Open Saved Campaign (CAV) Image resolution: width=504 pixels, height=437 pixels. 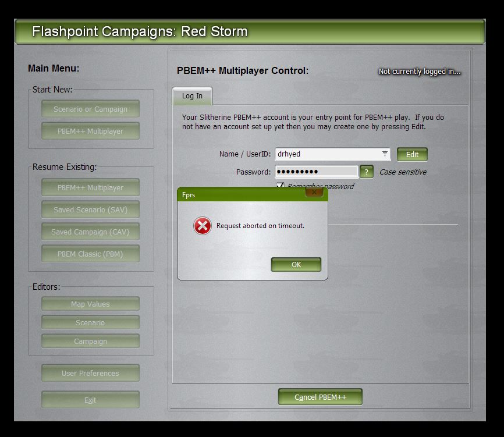pos(90,232)
